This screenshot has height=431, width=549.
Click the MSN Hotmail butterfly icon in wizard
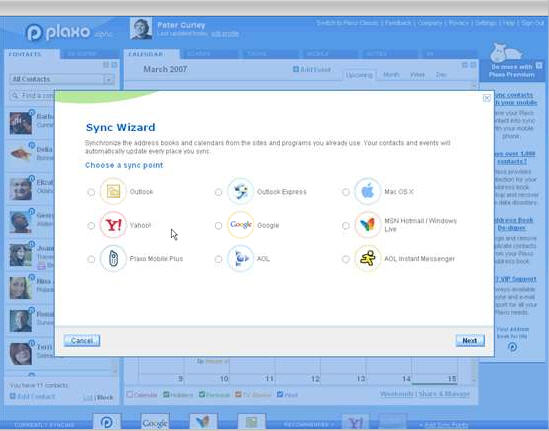(x=368, y=225)
